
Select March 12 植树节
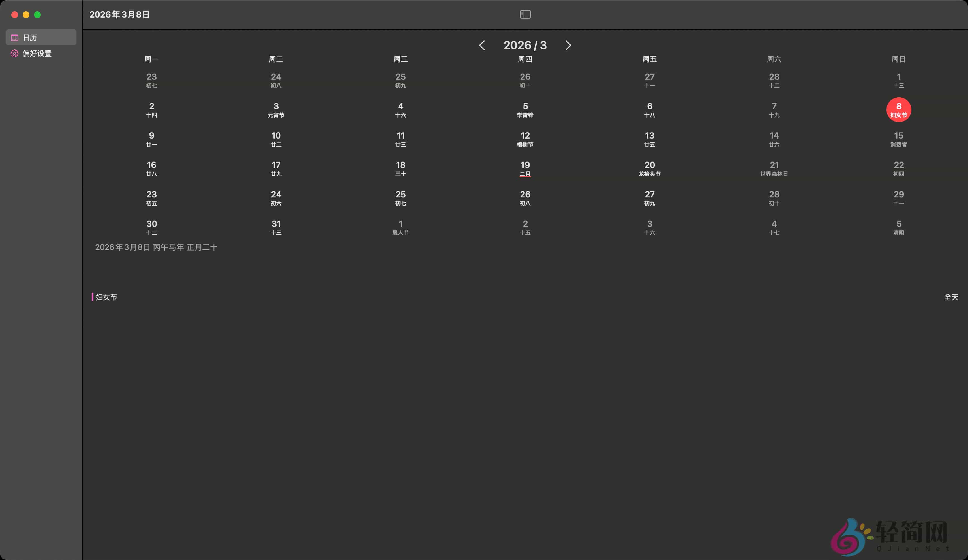pyautogui.click(x=525, y=139)
